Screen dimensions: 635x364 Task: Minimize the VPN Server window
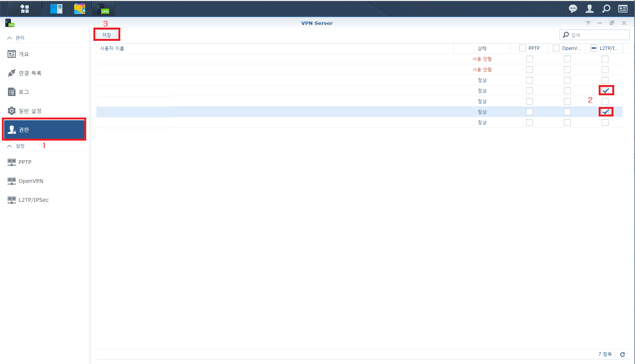[x=600, y=23]
